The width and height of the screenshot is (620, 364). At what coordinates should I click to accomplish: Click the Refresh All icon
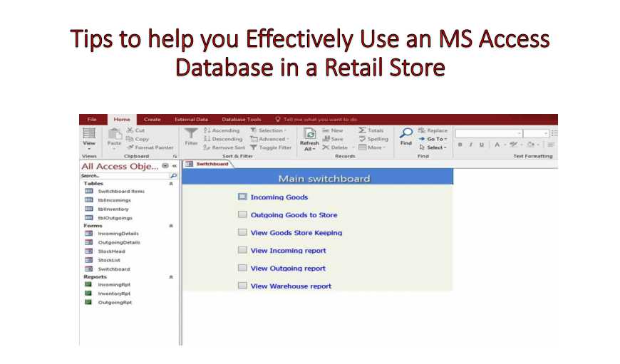(309, 134)
